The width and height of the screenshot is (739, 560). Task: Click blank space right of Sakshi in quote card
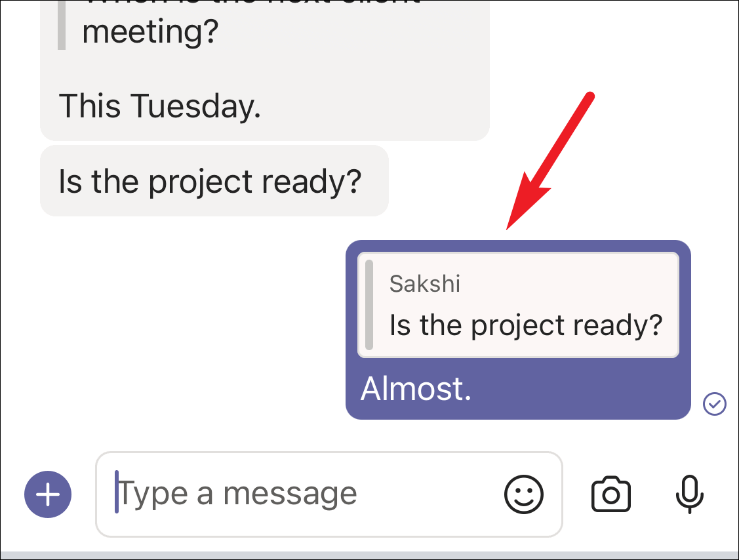(565, 284)
